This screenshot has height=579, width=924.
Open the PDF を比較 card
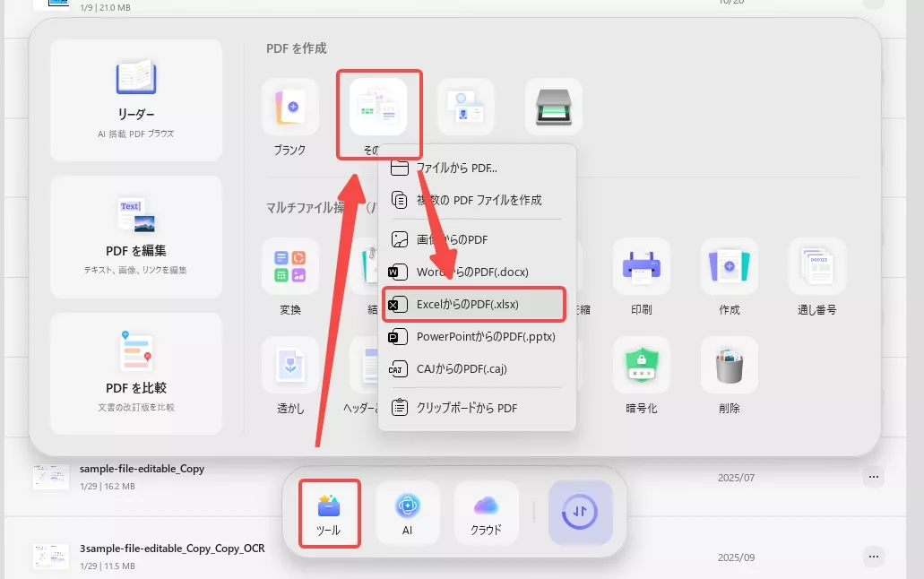pyautogui.click(x=136, y=374)
